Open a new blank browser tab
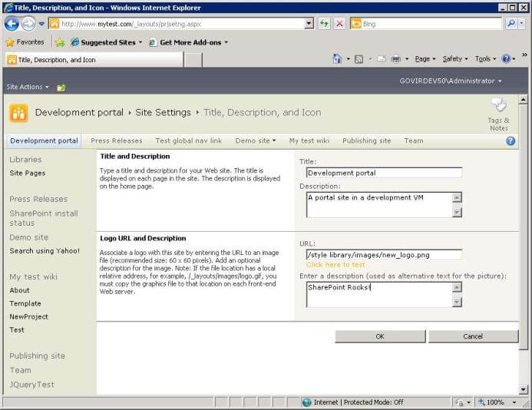Image resolution: width=532 pixels, height=410 pixels. 193,60
